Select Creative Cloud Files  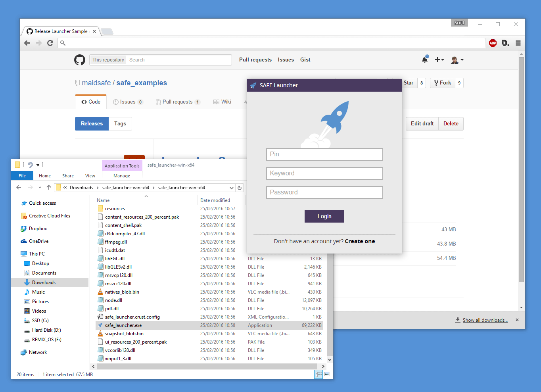50,216
